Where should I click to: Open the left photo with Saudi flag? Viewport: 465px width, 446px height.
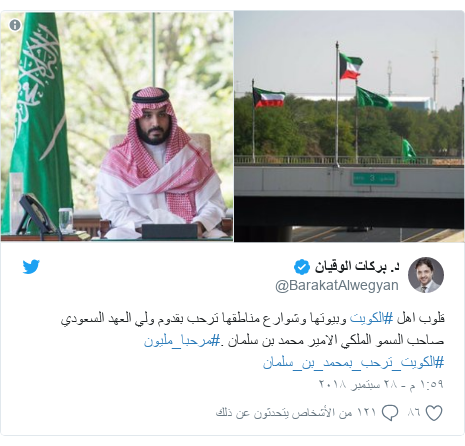[117, 127]
